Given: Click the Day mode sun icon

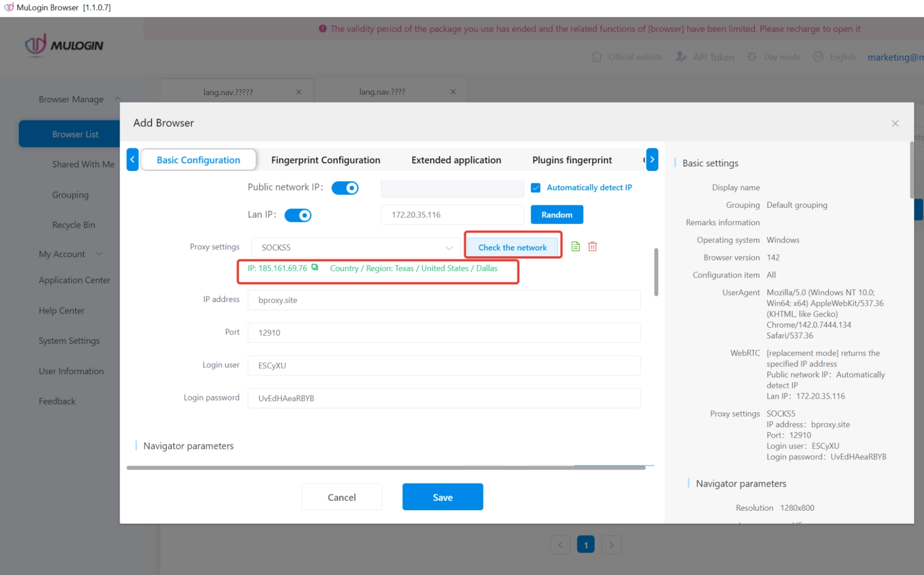Looking at the screenshot, I should 751,56.
